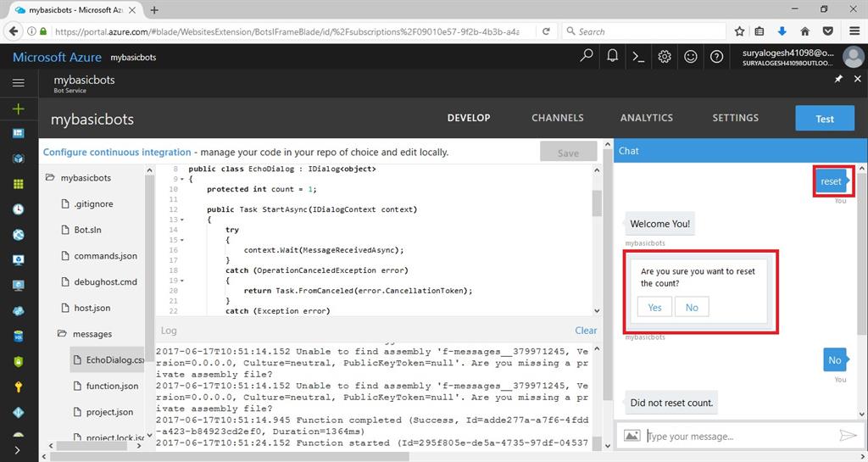Open the Virtual machines monitor icon
Image resolution: width=868 pixels, height=462 pixels.
(19, 260)
